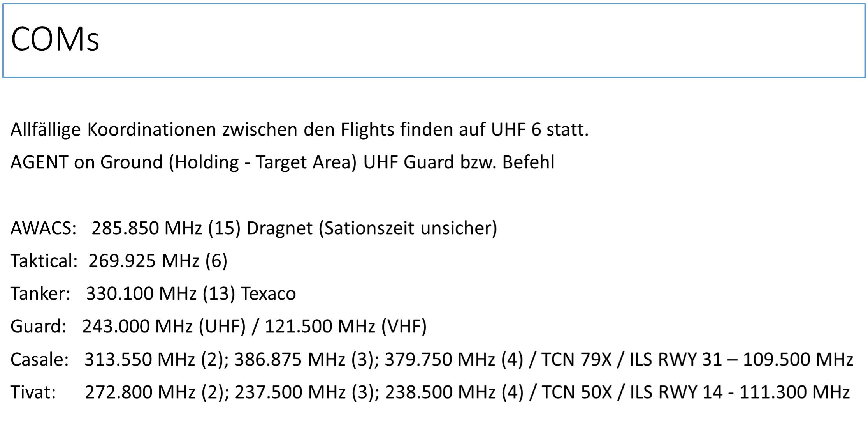Click the Texaco callsign
This screenshot has width=868, height=438.
(x=268, y=293)
